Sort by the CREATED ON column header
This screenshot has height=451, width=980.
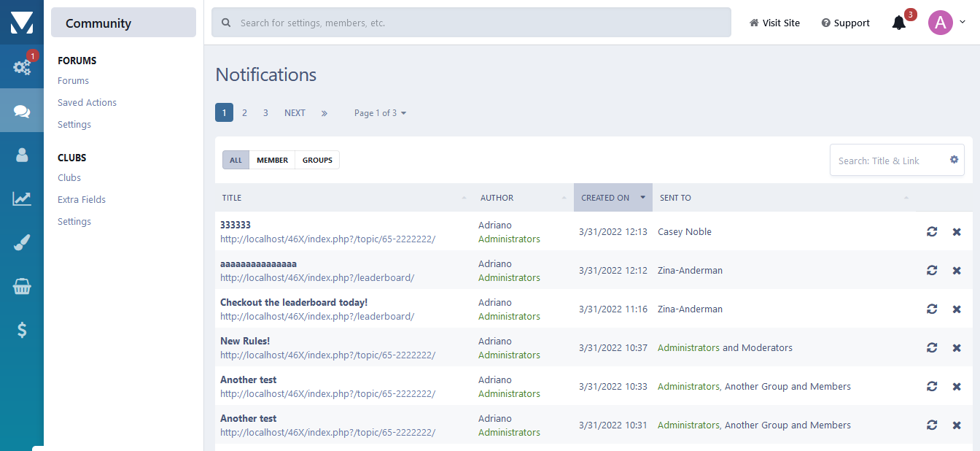tap(613, 198)
